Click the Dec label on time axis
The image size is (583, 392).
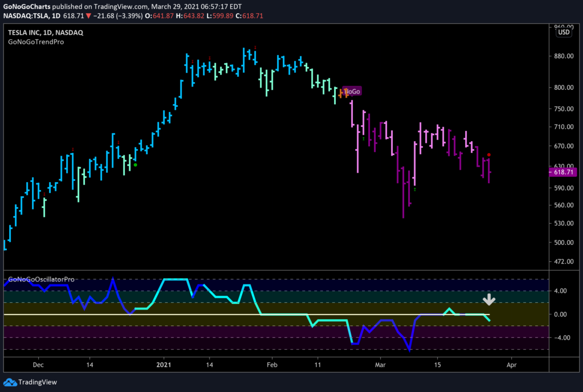point(38,365)
